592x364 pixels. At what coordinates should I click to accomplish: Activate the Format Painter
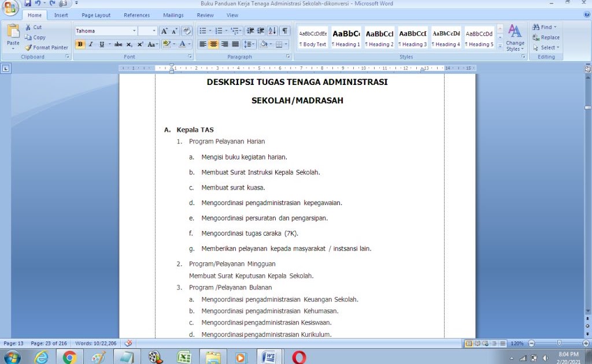pyautogui.click(x=47, y=47)
